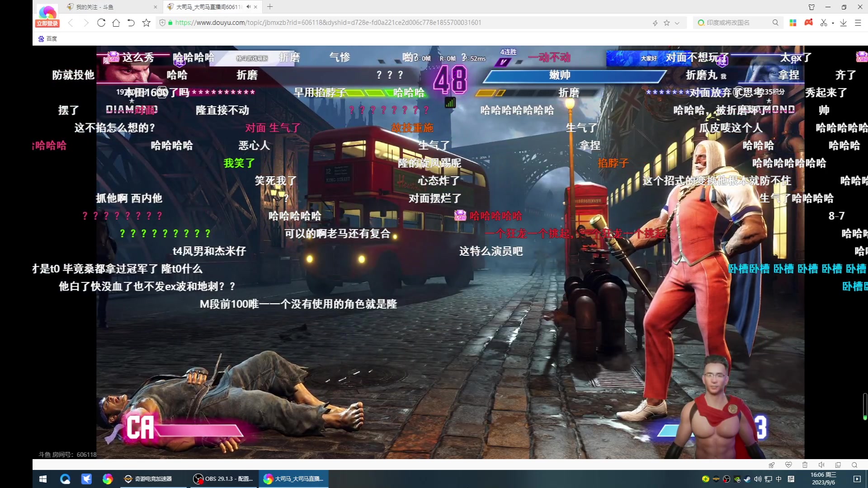Click the multi-window icon in status bar
This screenshot has width=868, height=488.
click(x=838, y=465)
